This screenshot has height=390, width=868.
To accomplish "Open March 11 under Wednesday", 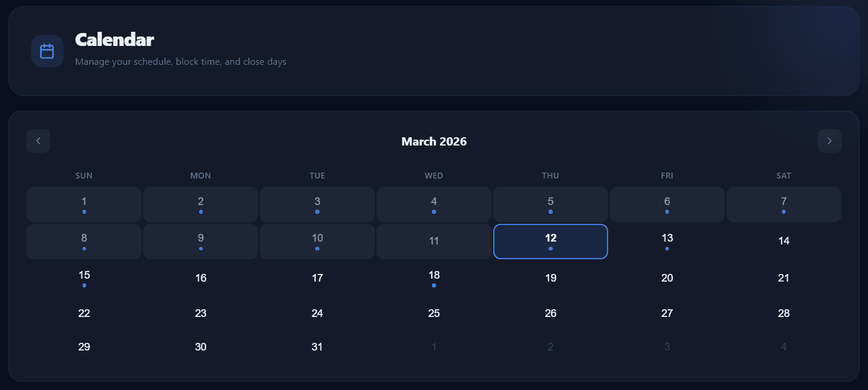I will tap(434, 241).
